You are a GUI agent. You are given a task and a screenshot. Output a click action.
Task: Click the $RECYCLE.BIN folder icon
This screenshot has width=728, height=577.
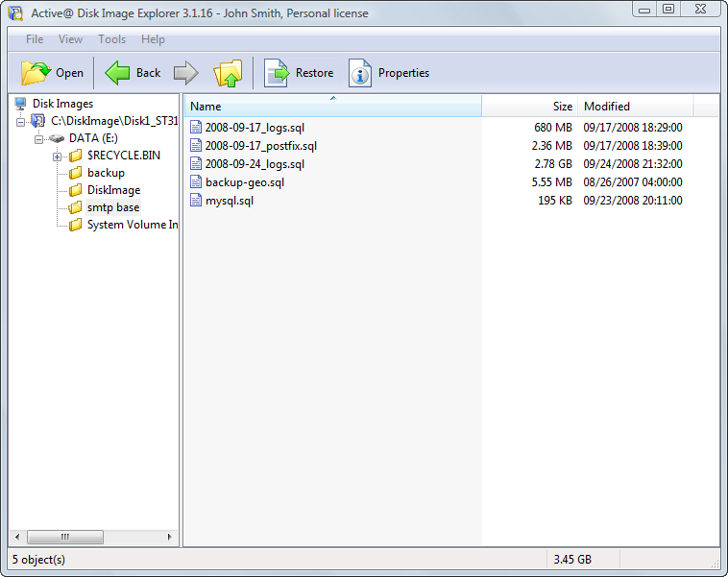[x=75, y=156]
